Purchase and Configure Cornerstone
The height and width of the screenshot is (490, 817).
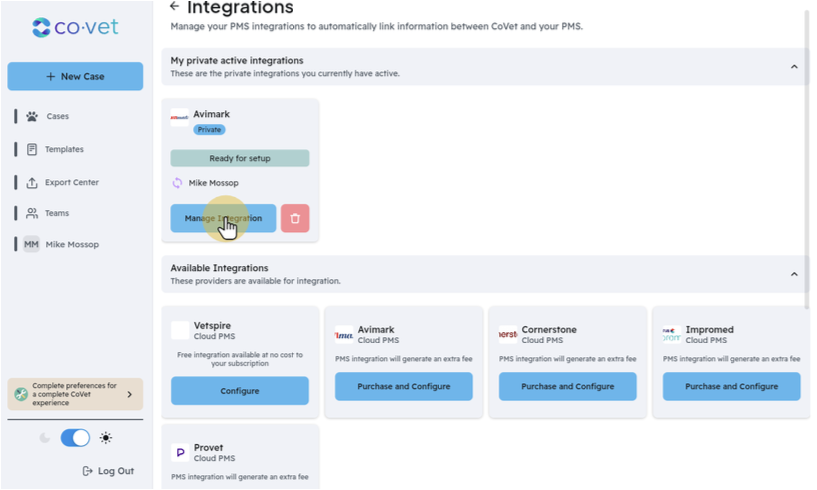[567, 387]
